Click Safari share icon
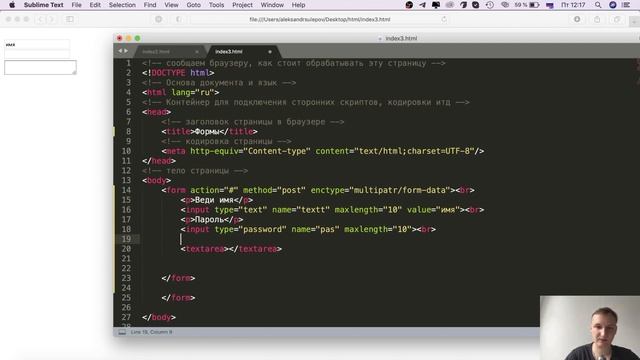The width and height of the screenshot is (640, 360). [x=597, y=19]
